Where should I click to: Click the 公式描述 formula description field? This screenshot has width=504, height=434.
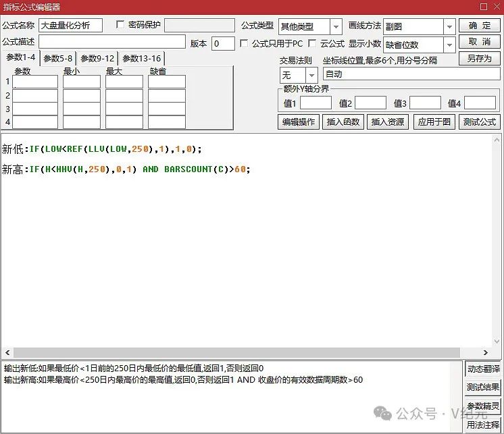(112, 42)
